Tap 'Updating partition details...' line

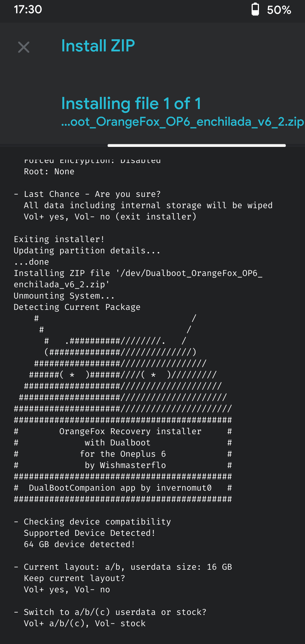87,251
